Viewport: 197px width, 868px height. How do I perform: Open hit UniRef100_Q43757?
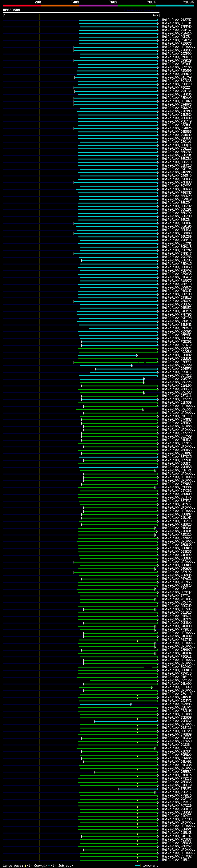[176, 20]
